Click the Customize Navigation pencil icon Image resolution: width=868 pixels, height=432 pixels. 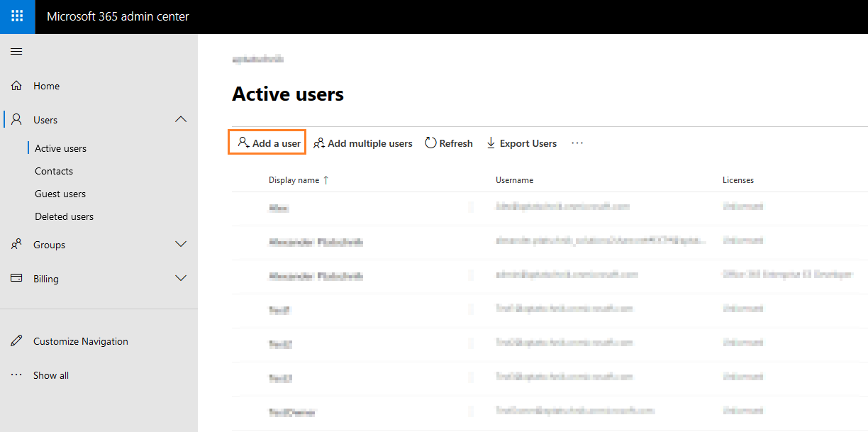click(16, 341)
